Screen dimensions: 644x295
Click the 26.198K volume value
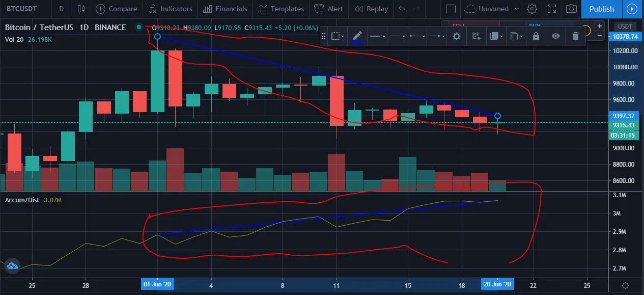tap(39, 39)
